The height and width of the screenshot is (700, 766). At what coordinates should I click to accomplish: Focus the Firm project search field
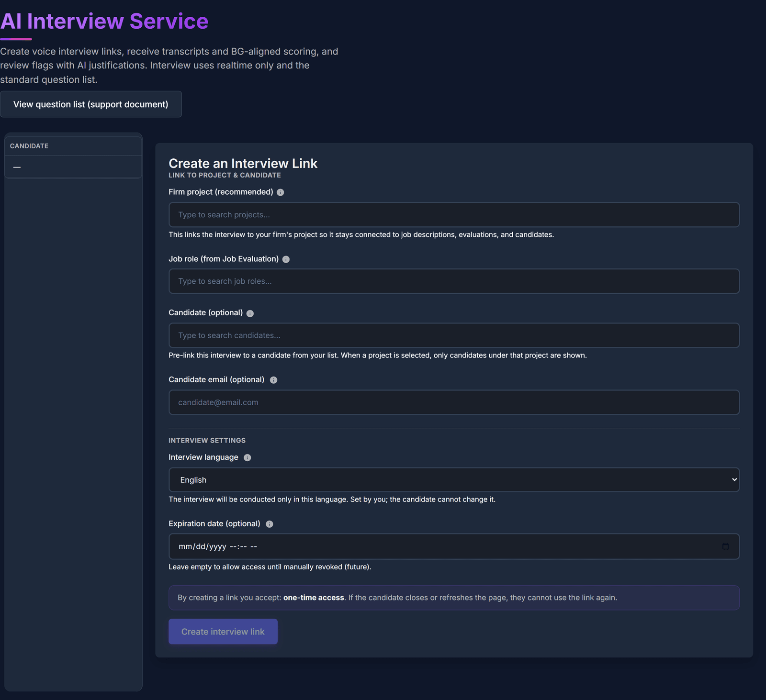click(454, 215)
